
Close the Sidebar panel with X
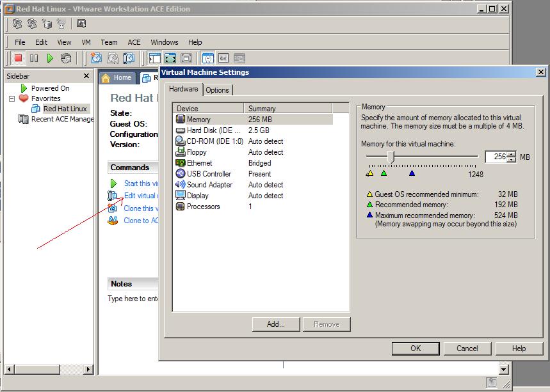(86, 76)
